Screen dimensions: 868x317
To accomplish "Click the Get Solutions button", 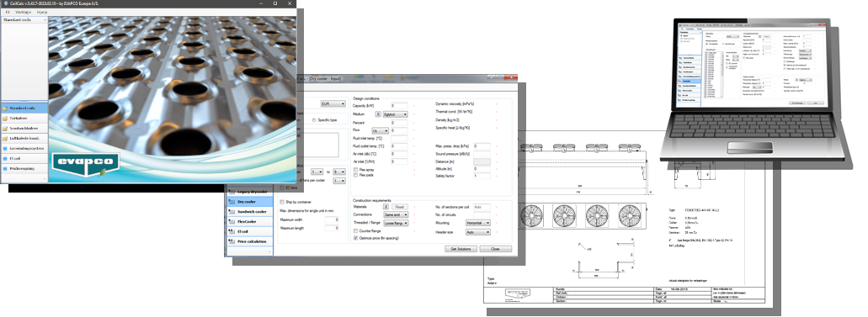I will pyautogui.click(x=461, y=249).
